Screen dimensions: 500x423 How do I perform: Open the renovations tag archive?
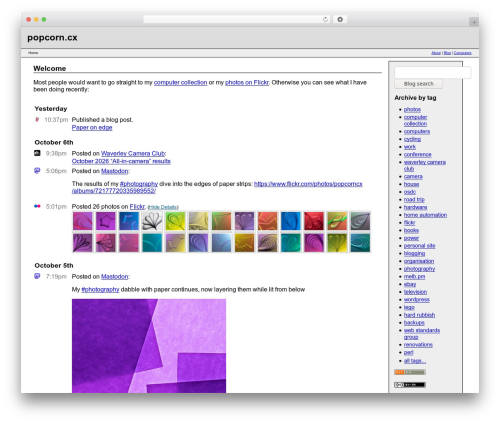click(x=418, y=345)
